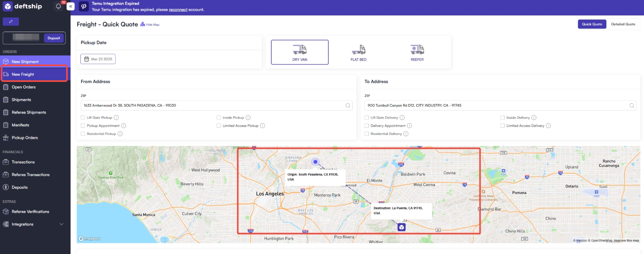Select the DRY VAN truck type
This screenshot has height=254, width=644.
(x=300, y=52)
